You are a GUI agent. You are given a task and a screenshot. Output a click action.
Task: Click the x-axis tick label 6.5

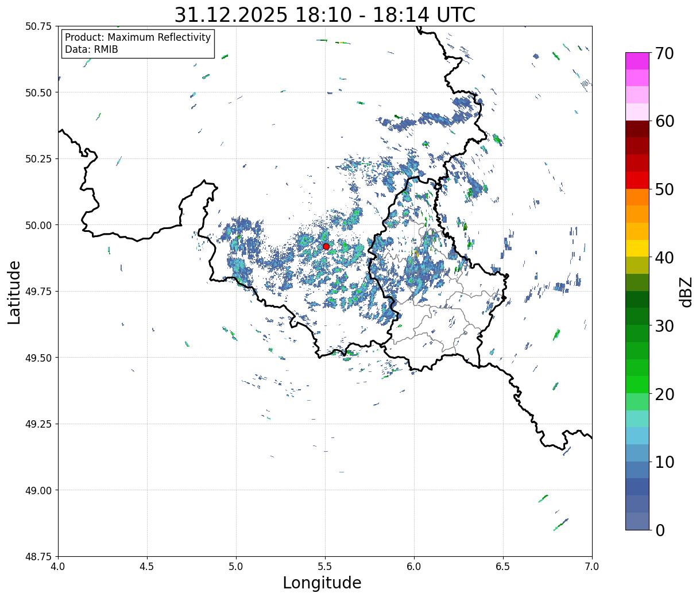(503, 566)
